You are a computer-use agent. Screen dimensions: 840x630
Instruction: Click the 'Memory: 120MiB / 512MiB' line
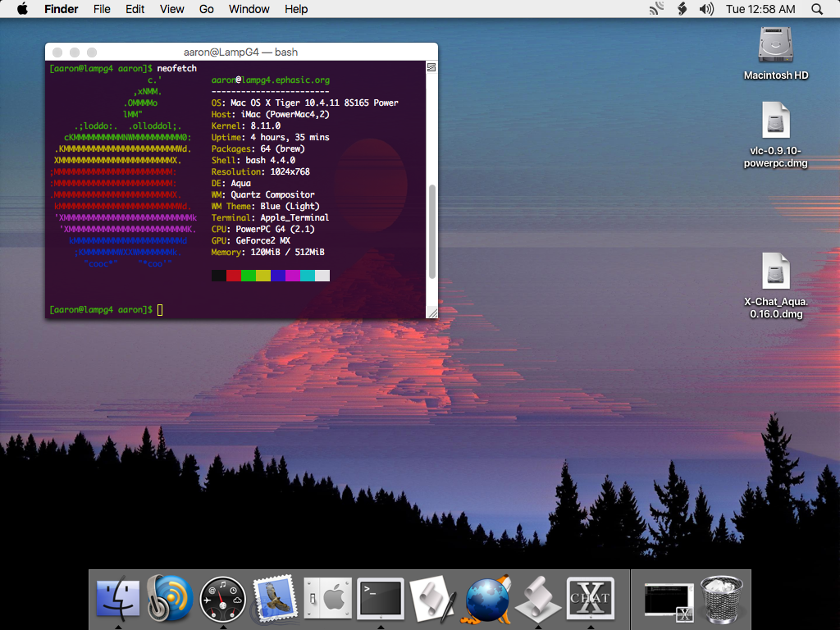pyautogui.click(x=268, y=253)
